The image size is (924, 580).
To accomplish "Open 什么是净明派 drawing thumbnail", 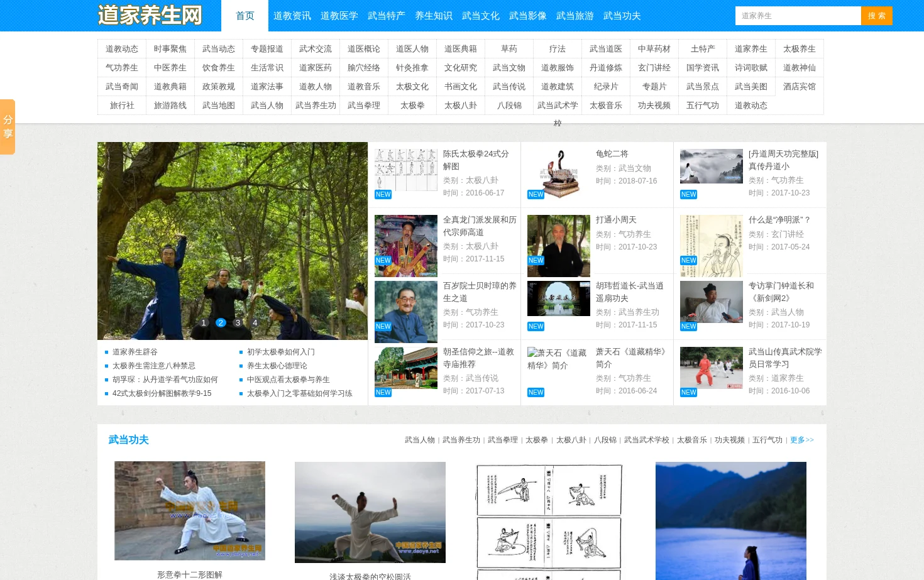I will (712, 246).
